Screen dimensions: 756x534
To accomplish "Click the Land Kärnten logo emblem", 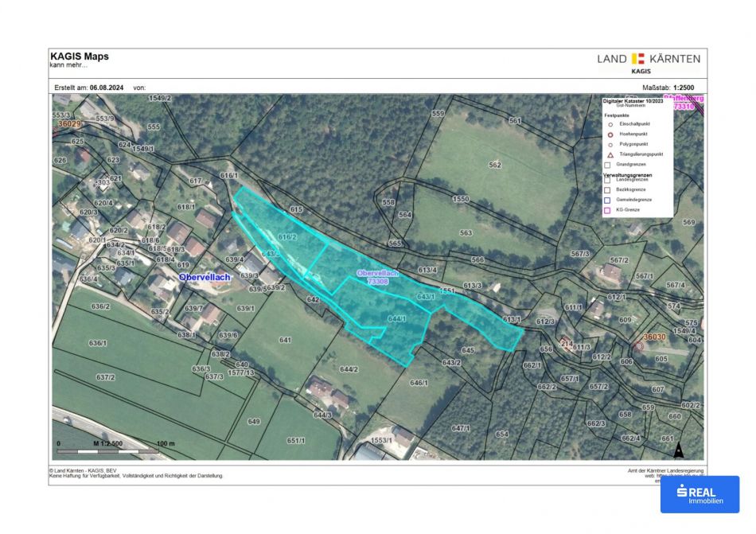I will pos(637,58).
